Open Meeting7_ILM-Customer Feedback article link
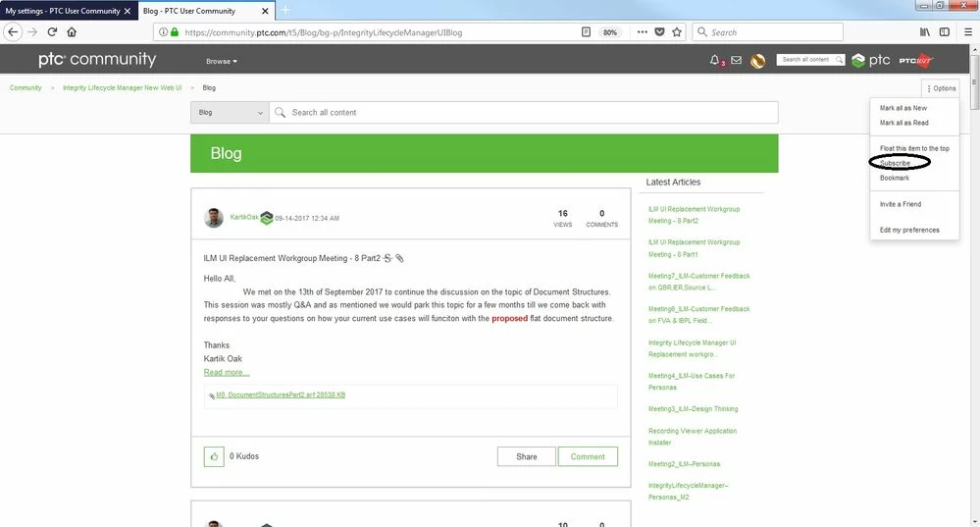The image size is (980, 527). (698, 282)
